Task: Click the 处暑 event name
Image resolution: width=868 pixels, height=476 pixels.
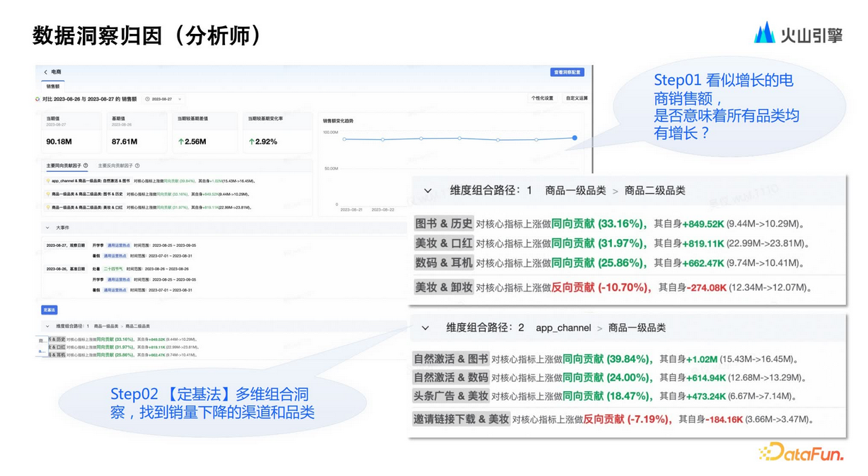Action: pos(96,269)
